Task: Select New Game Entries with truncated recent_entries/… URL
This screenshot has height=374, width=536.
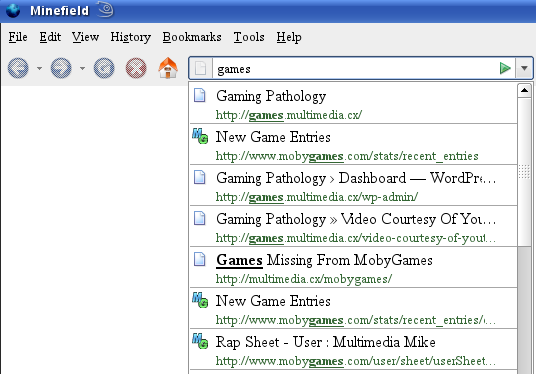Action: click(x=273, y=301)
